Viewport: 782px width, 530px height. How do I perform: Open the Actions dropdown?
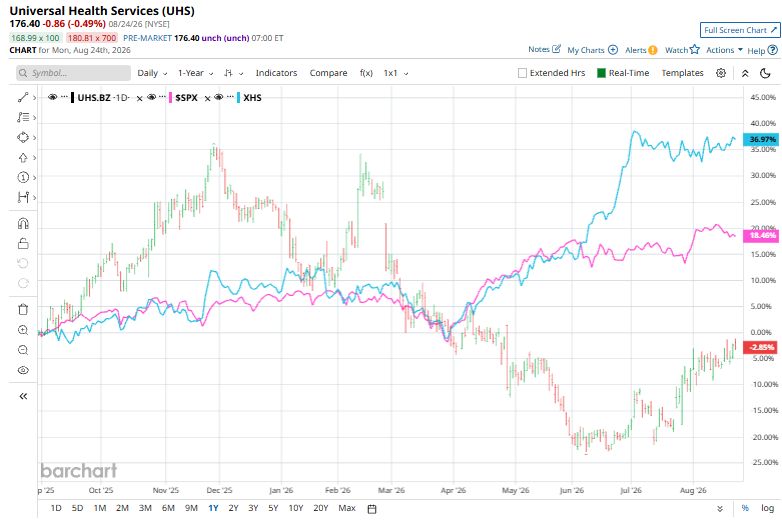coord(724,50)
